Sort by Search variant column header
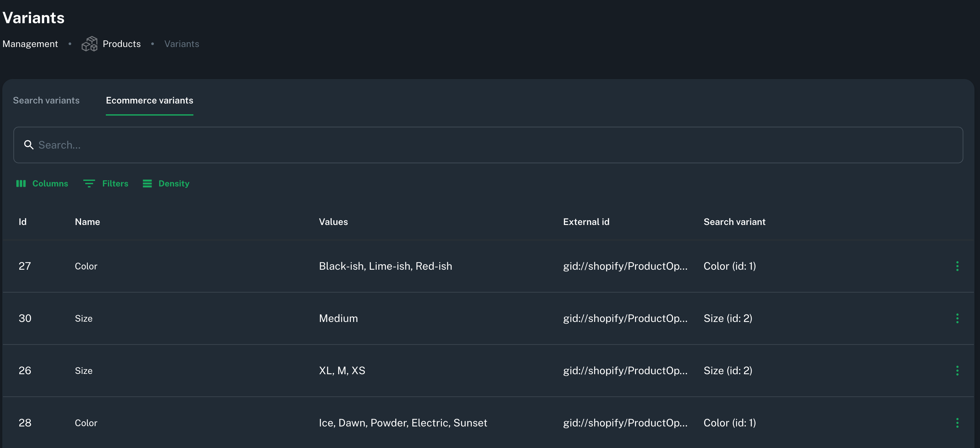980x448 pixels. coord(734,222)
